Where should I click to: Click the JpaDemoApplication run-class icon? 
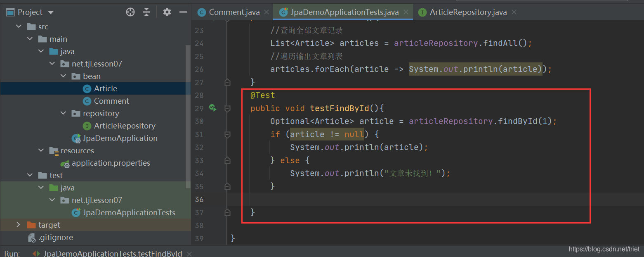coord(76,138)
